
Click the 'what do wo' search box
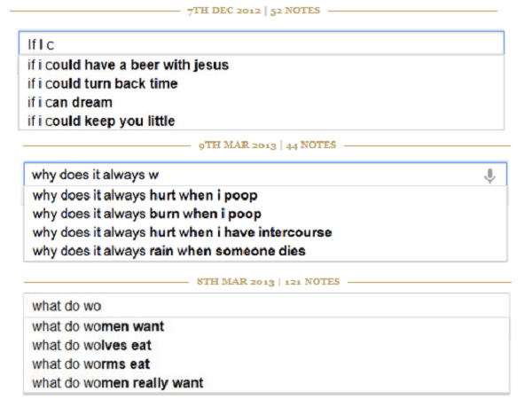[266, 306]
